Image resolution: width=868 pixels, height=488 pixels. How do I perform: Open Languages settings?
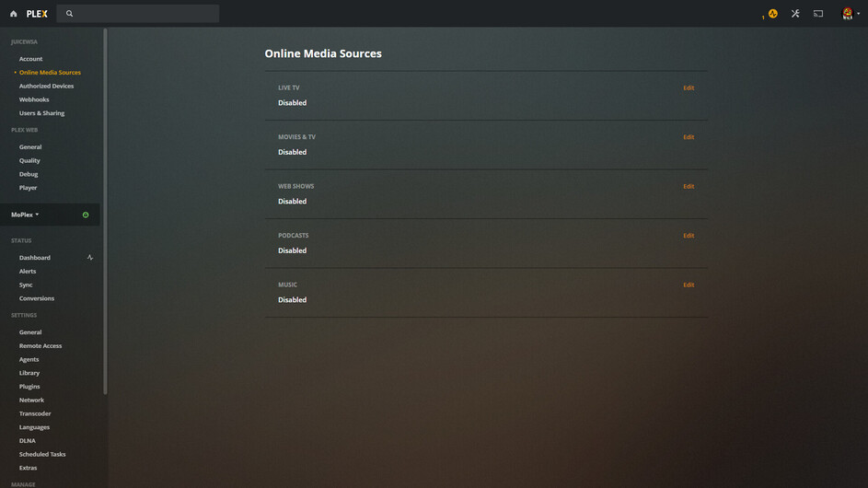coord(34,427)
